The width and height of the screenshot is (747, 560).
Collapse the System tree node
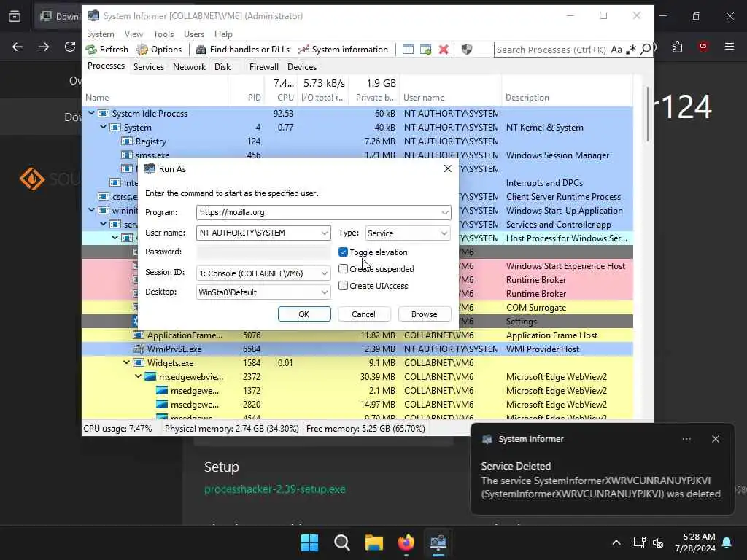tap(103, 127)
